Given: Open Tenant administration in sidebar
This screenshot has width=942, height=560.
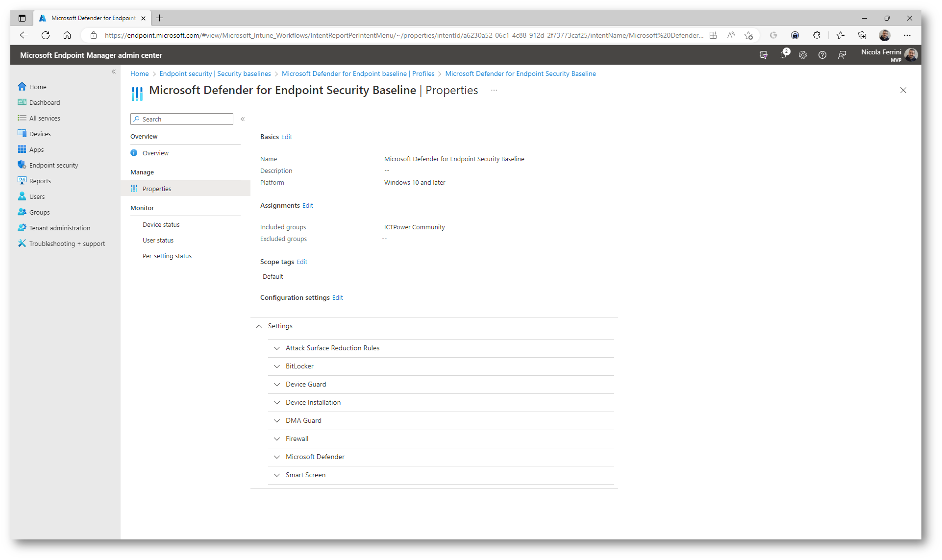Looking at the screenshot, I should 59,228.
